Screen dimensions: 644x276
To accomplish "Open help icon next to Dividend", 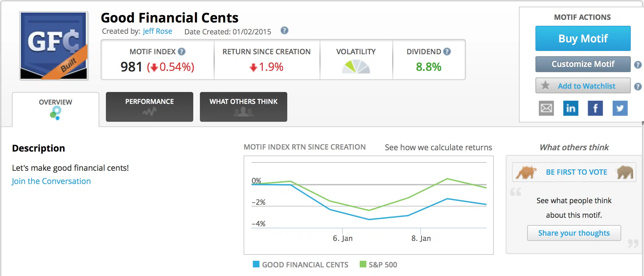I will pyautogui.click(x=447, y=52).
